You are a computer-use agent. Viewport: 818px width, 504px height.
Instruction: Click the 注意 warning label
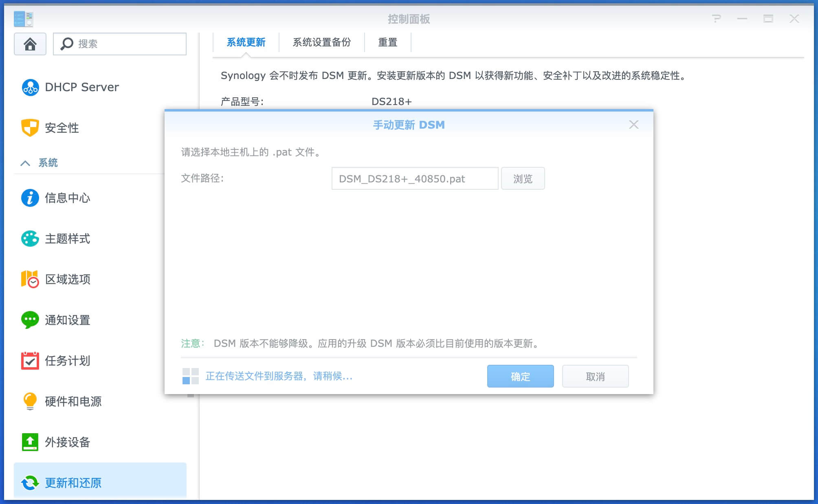[x=192, y=344]
